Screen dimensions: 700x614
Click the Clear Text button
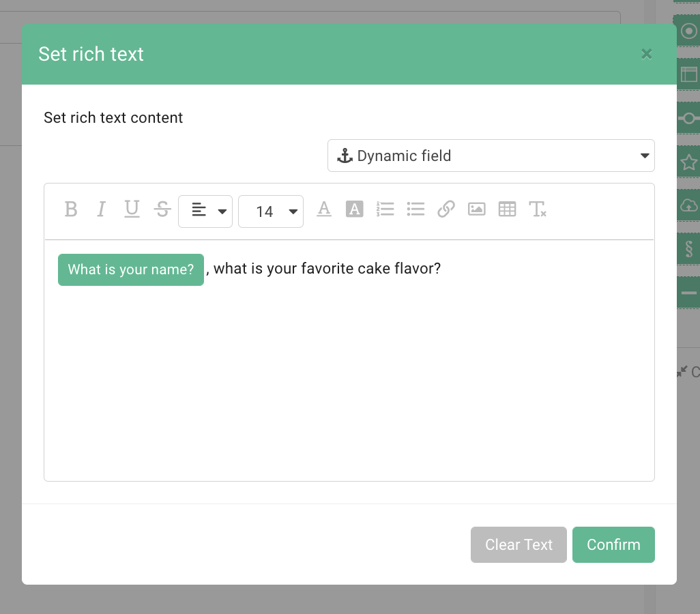click(519, 544)
